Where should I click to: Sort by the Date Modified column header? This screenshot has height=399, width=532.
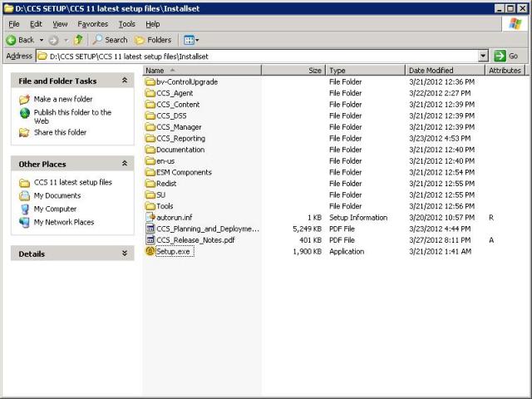pyautogui.click(x=446, y=70)
